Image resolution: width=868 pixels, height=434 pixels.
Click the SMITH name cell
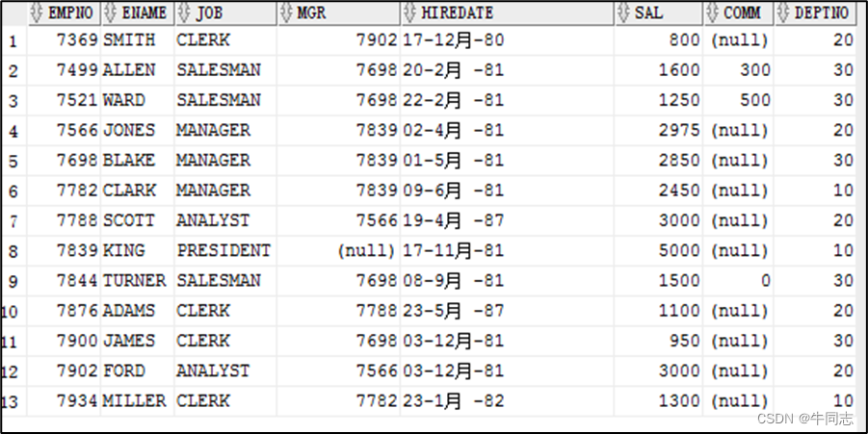[x=138, y=40]
